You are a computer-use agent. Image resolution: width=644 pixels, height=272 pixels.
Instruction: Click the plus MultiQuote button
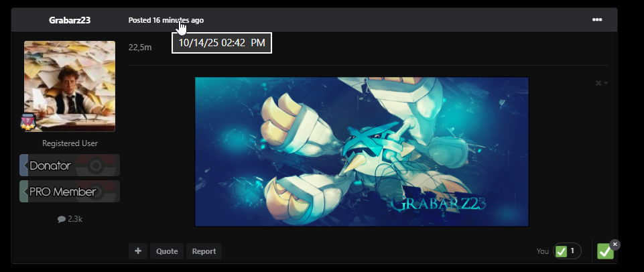(137, 251)
